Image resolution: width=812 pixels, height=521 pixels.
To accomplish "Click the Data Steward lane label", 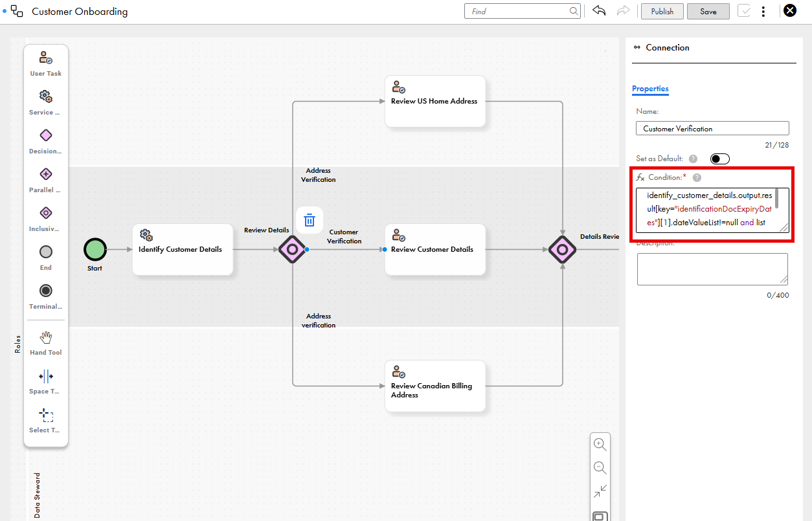I will tap(36, 495).
